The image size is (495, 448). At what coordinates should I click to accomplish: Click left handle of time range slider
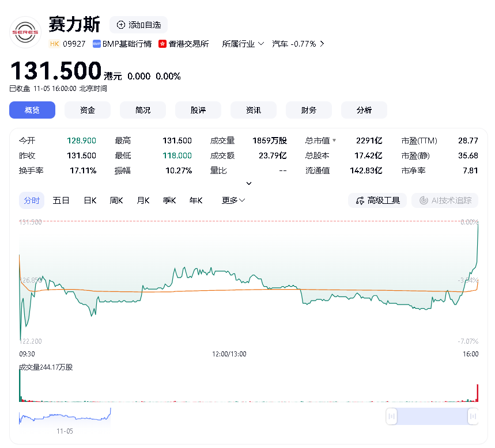pos(391,416)
